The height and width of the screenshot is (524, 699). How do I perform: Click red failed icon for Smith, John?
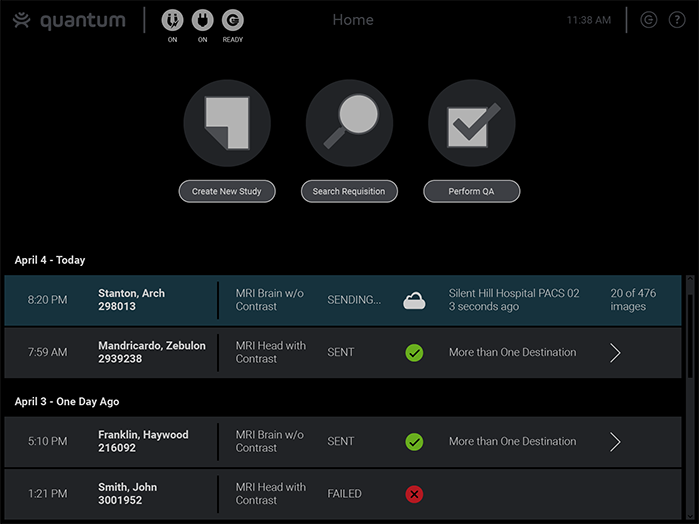coord(414,494)
